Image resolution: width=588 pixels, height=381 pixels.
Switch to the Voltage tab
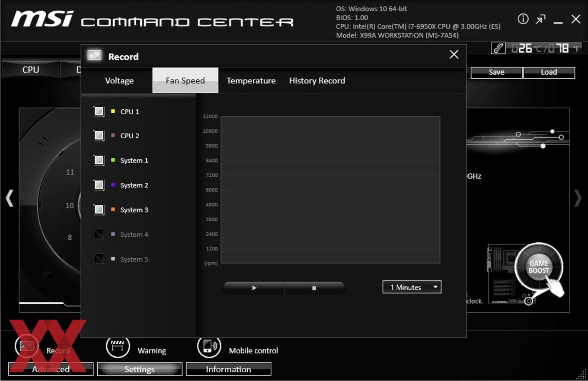(x=119, y=81)
